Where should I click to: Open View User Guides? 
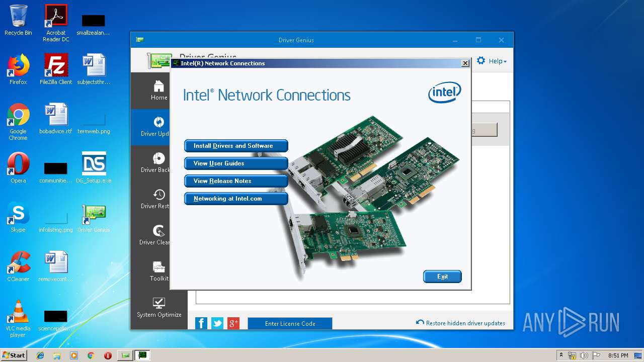point(236,163)
